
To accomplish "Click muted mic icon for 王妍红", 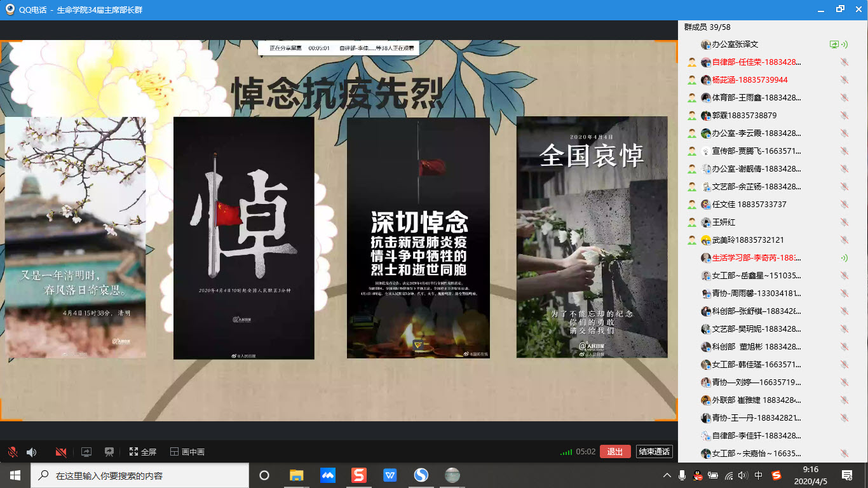I will pyautogui.click(x=844, y=222).
